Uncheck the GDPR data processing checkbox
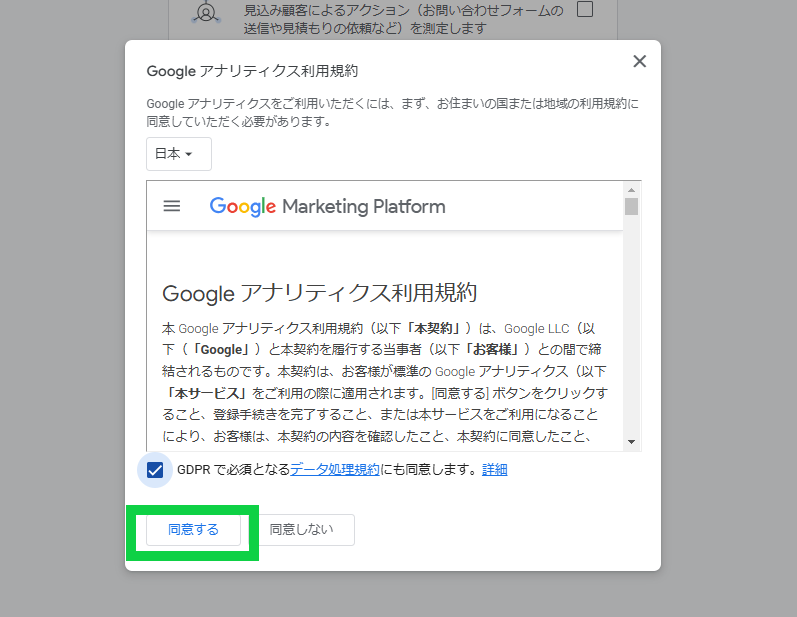This screenshot has width=797, height=617. coord(155,470)
